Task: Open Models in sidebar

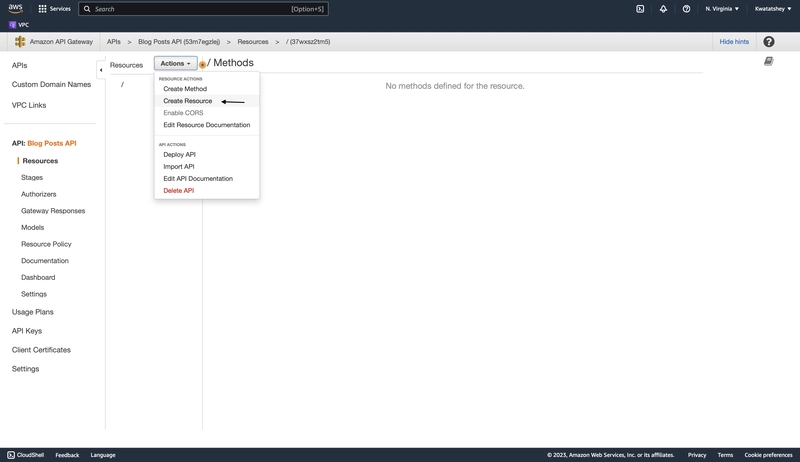Action: (32, 227)
